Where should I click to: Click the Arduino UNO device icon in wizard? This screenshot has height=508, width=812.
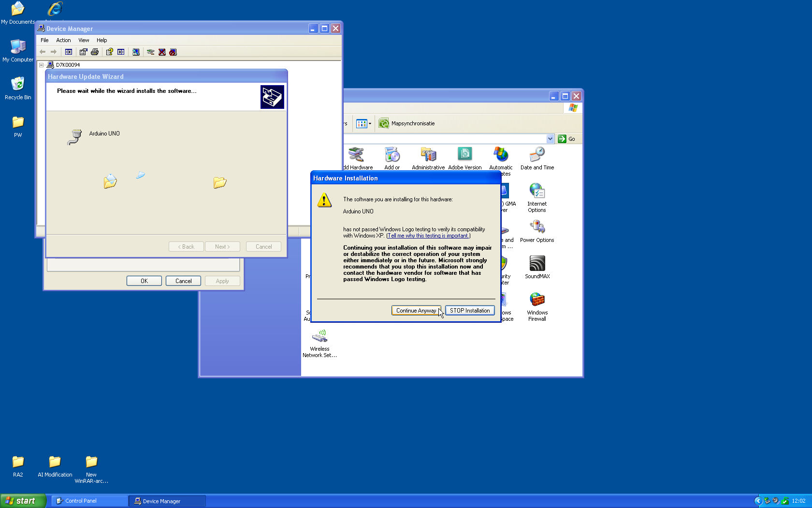click(74, 137)
